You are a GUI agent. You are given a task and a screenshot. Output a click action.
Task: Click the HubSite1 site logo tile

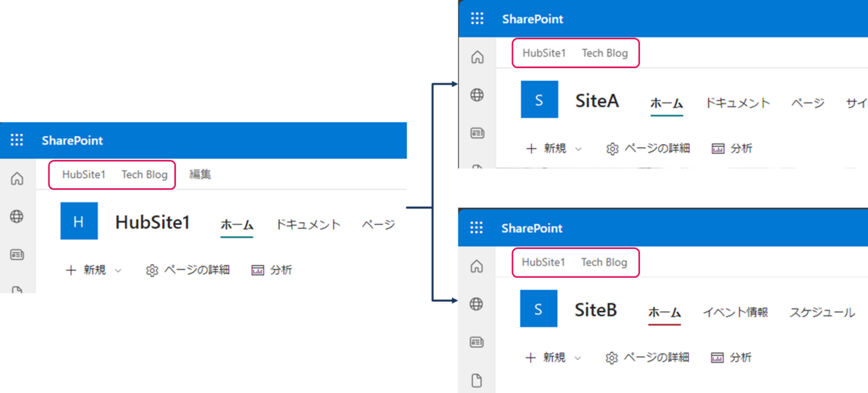tap(79, 221)
